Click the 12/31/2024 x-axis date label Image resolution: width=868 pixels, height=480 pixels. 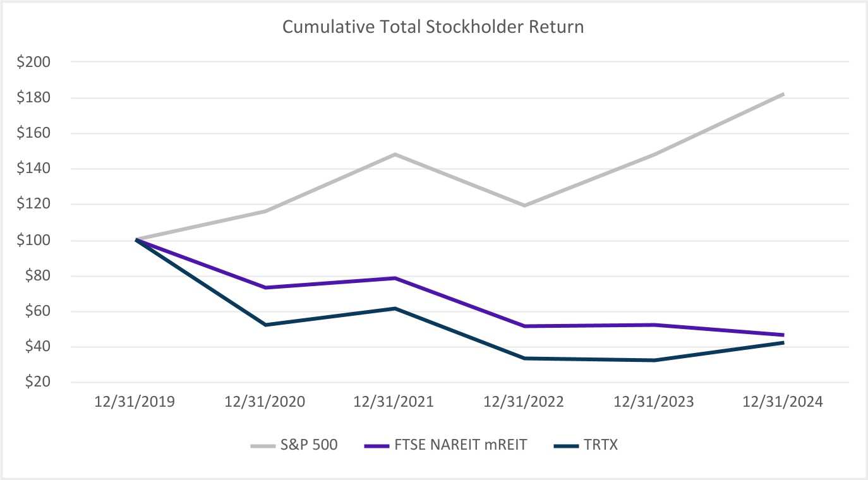(784, 403)
